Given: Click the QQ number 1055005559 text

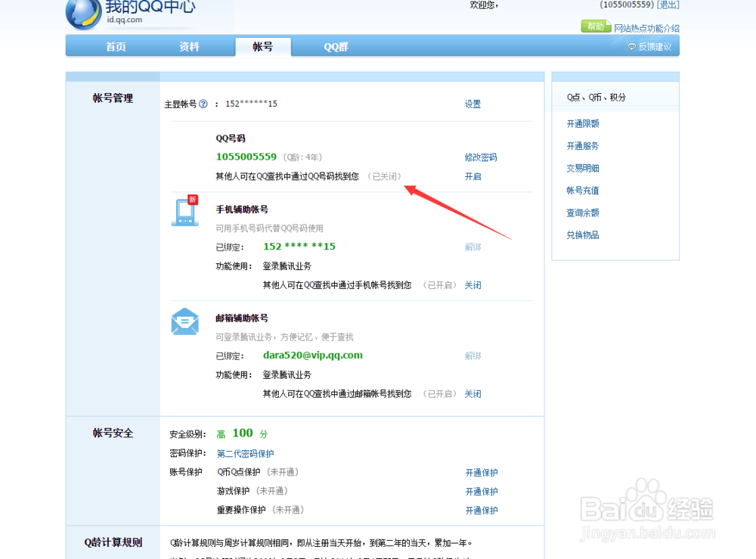Looking at the screenshot, I should pyautogui.click(x=246, y=157).
